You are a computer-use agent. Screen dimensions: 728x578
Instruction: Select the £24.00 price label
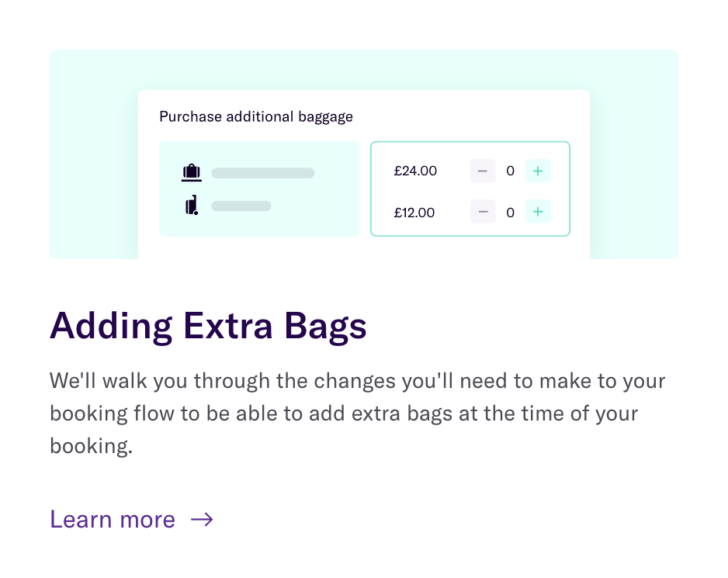tap(415, 171)
